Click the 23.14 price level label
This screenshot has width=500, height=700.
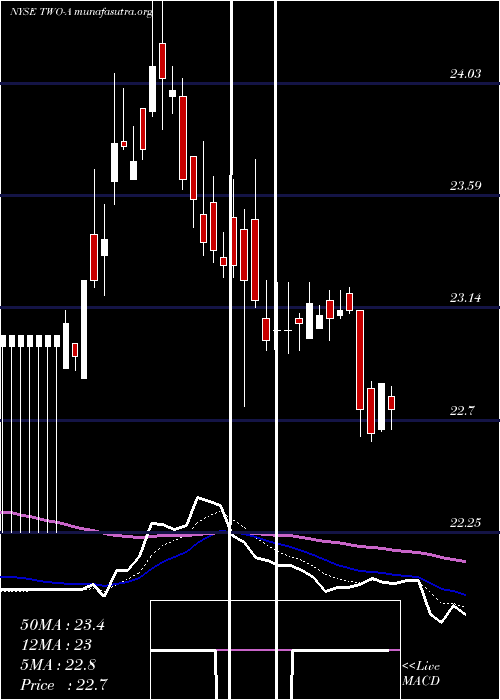[465, 297]
